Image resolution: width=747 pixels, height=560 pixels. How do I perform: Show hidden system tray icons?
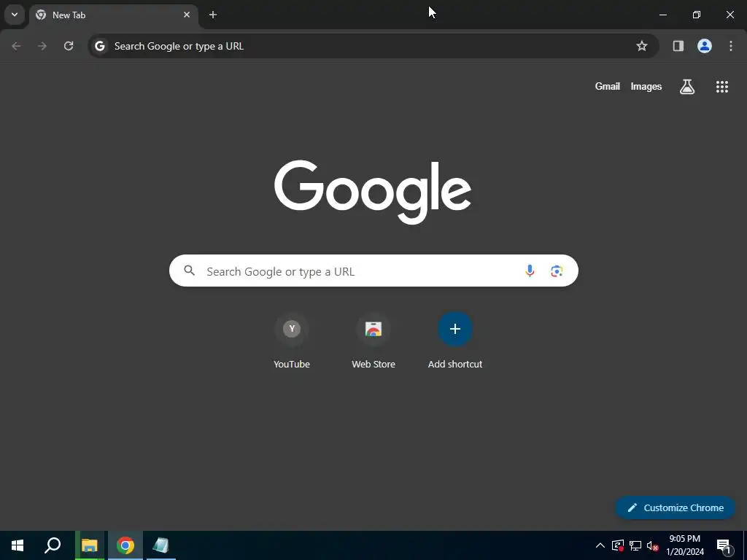(600, 545)
